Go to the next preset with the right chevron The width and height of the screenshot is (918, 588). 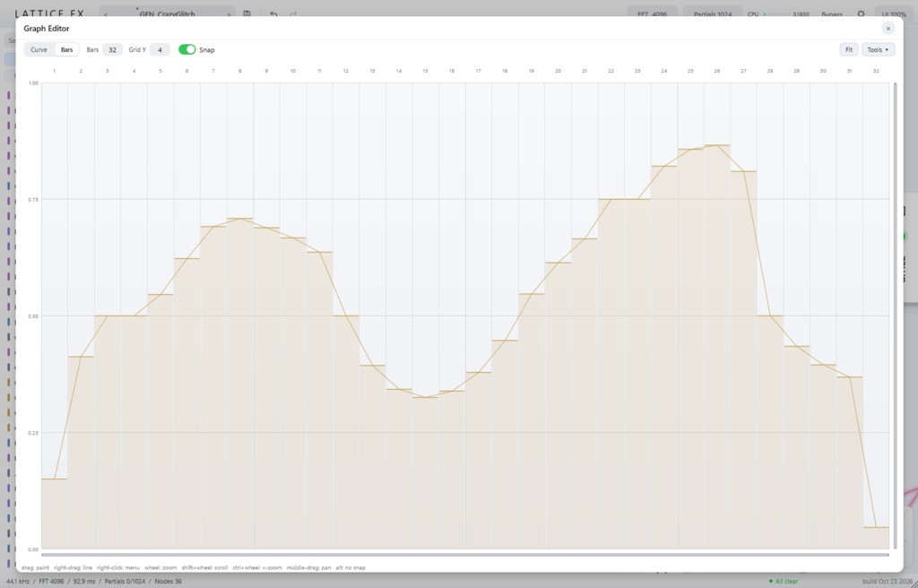[x=229, y=13]
